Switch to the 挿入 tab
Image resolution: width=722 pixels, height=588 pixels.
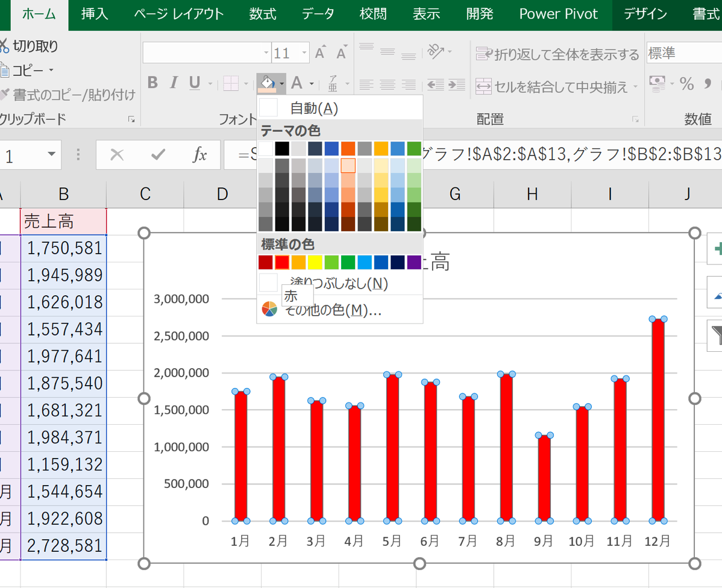point(95,14)
